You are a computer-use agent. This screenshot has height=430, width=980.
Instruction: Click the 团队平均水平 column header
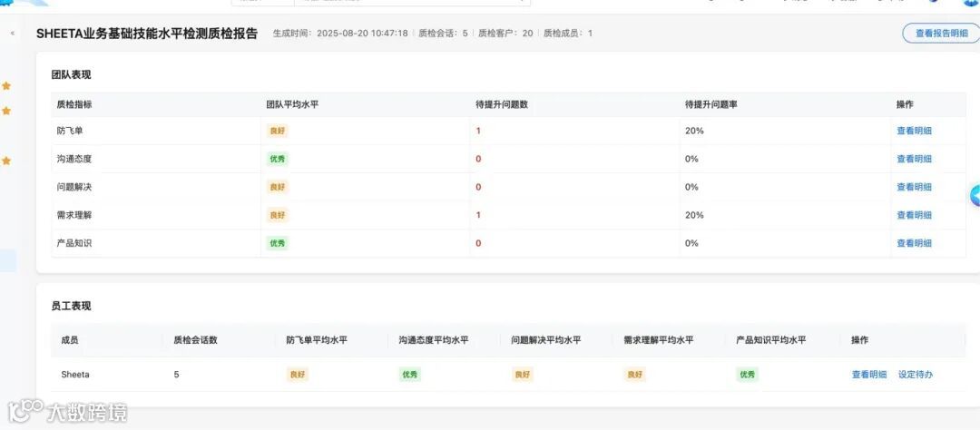[292, 104]
